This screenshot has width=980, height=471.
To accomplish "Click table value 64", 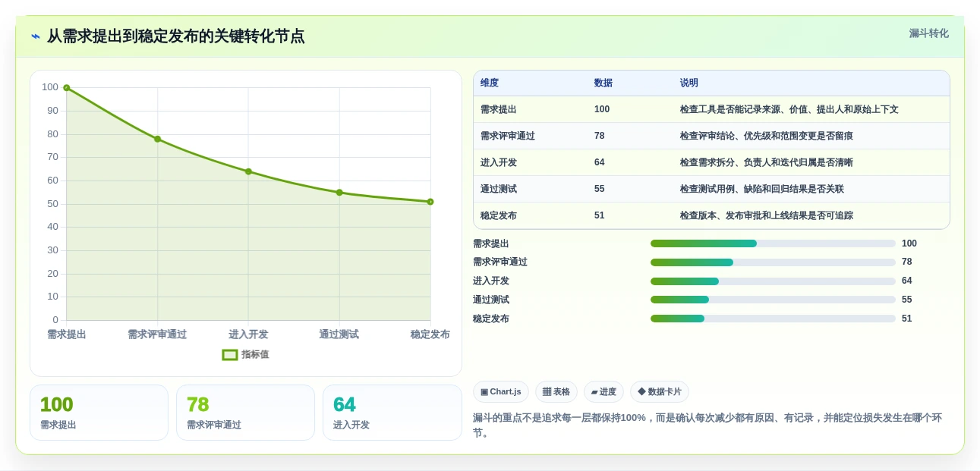I will click(x=600, y=162).
